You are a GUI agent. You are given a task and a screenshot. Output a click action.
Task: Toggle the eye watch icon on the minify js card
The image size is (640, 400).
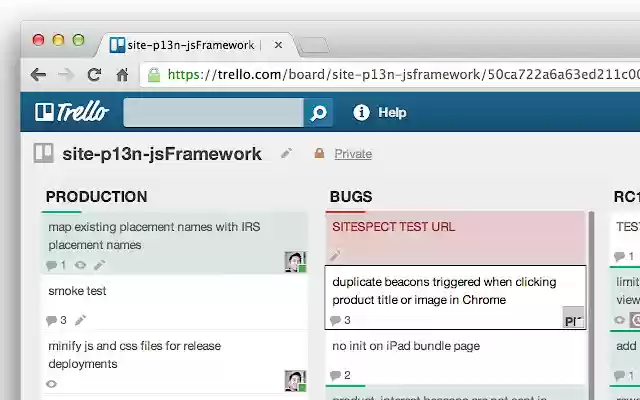coord(51,384)
